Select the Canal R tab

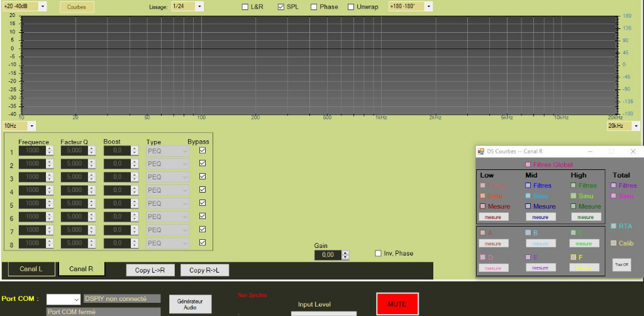point(81,269)
